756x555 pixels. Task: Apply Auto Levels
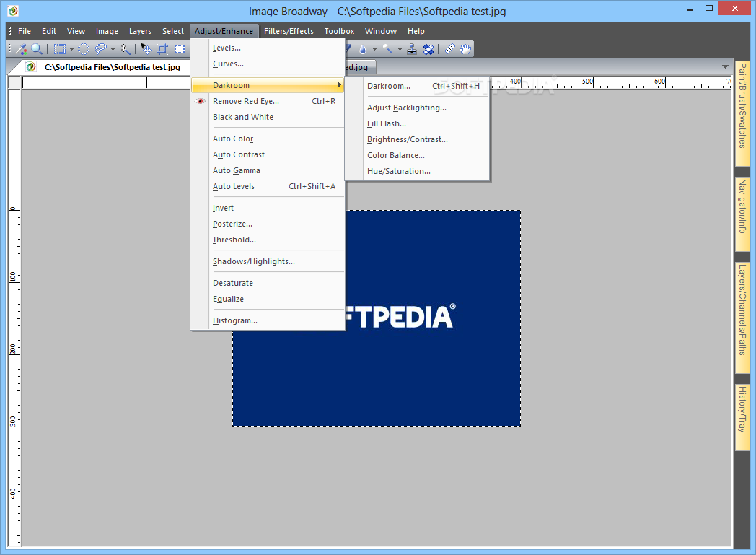(268, 187)
